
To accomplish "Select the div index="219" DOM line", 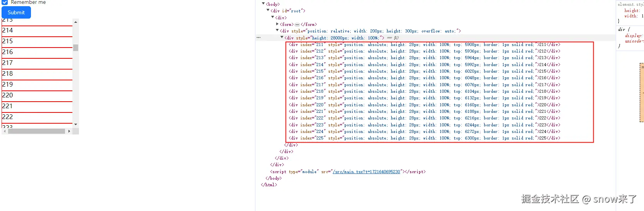I will click(424, 98).
